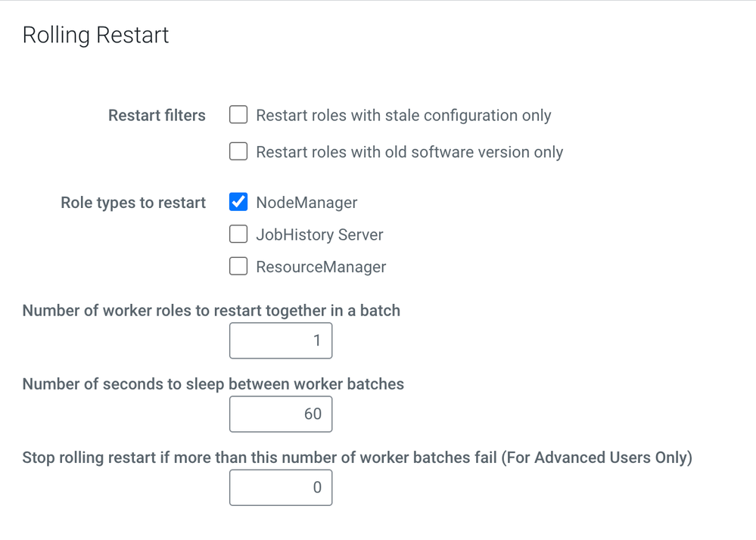
Task: Click the NodeManager label text
Action: pyautogui.click(x=306, y=203)
